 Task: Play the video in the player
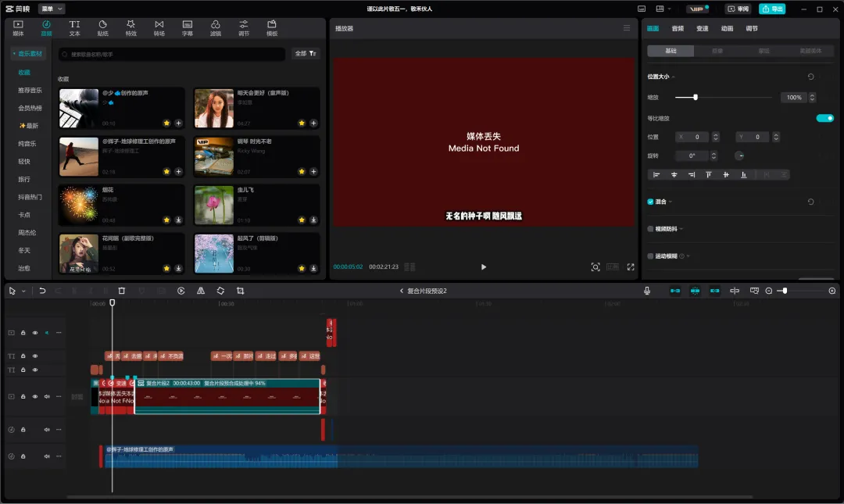click(483, 267)
